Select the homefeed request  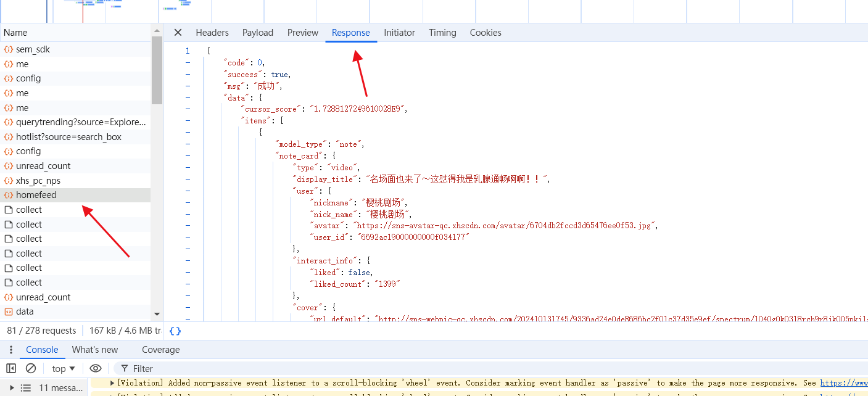click(36, 195)
